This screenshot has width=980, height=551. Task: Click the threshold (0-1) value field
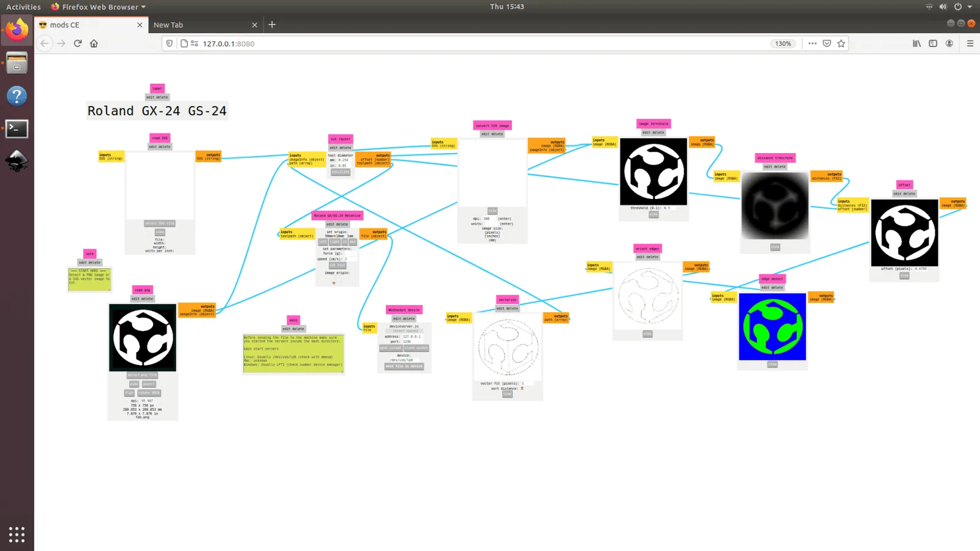(668, 208)
